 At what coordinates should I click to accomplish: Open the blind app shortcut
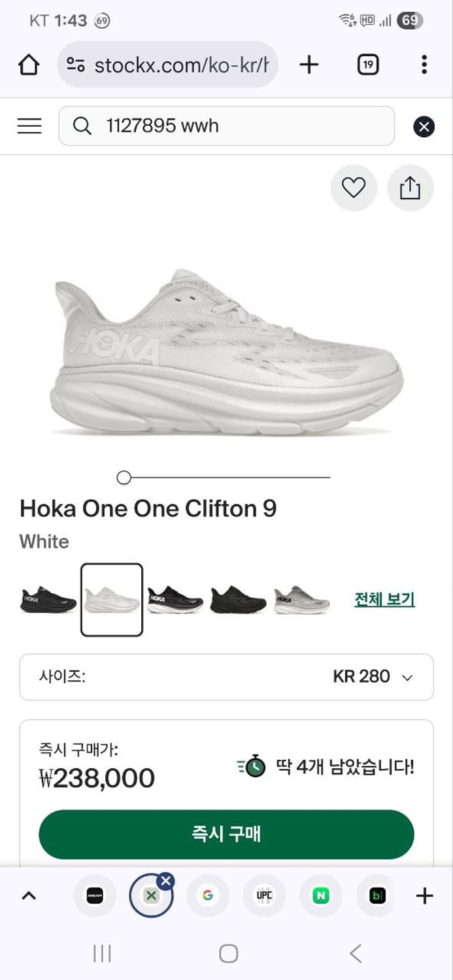click(x=377, y=896)
